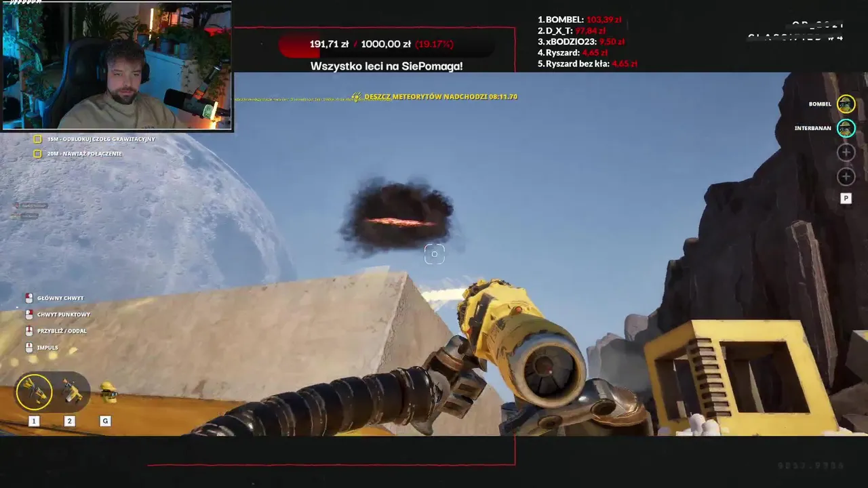Click the '191,71 zł' collected amount
The height and width of the screenshot is (488, 868).
point(329,44)
